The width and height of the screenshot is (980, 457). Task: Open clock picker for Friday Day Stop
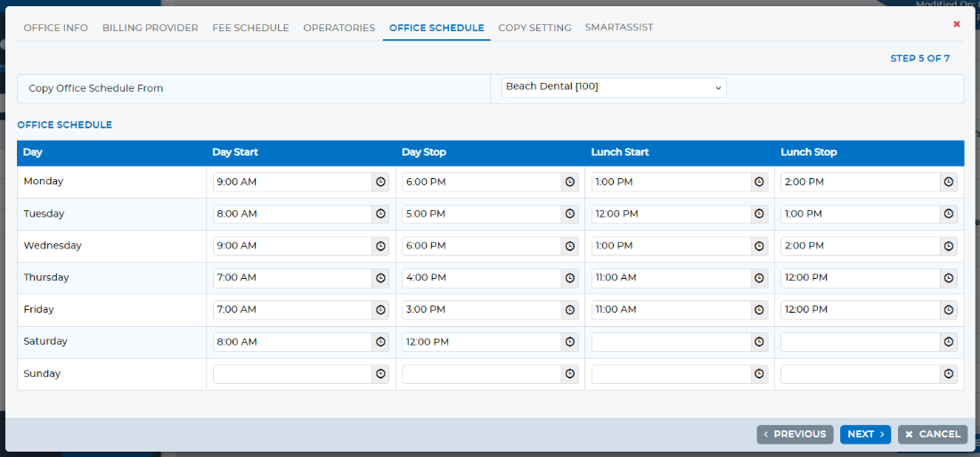coord(569,309)
